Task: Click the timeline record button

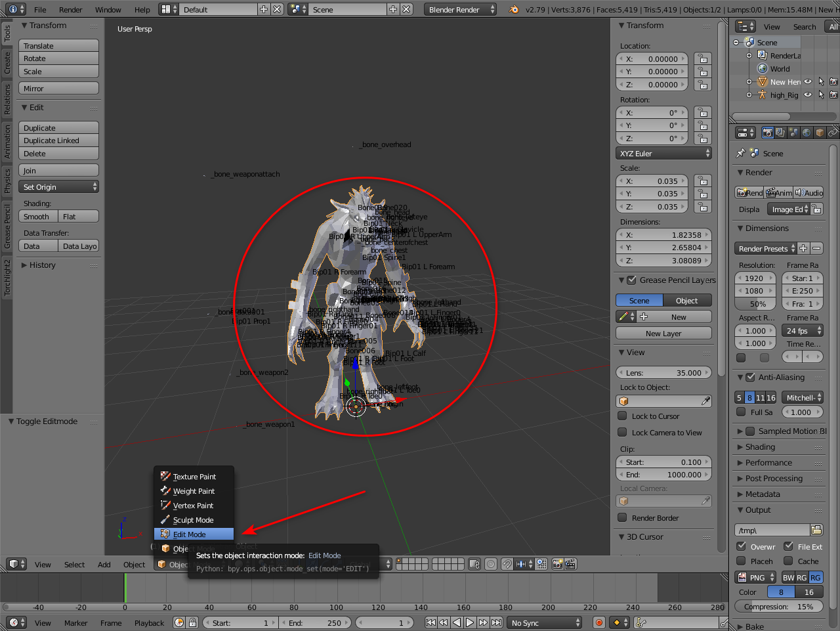Action: (598, 622)
